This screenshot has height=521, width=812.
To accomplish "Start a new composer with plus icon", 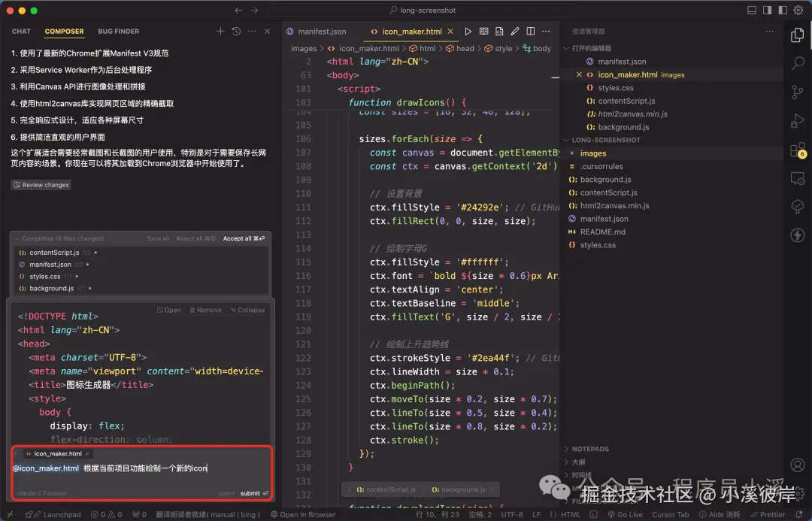I will point(220,32).
